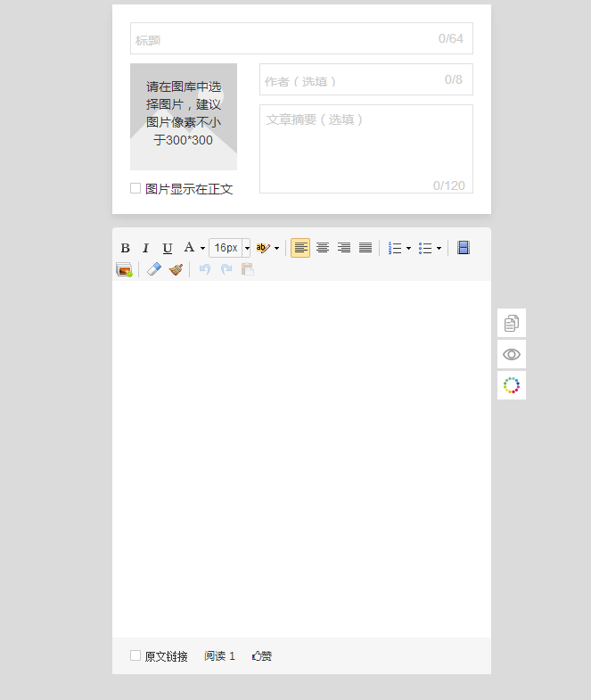The image size is (591, 700).
Task: Click the 阅读 1 read count
Action: [x=219, y=655]
